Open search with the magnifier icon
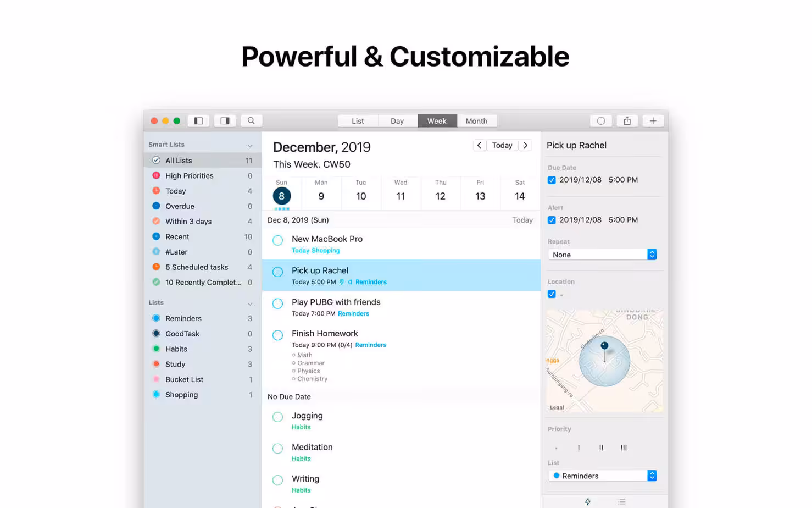Viewport: 812px width, 508px height. (251, 121)
